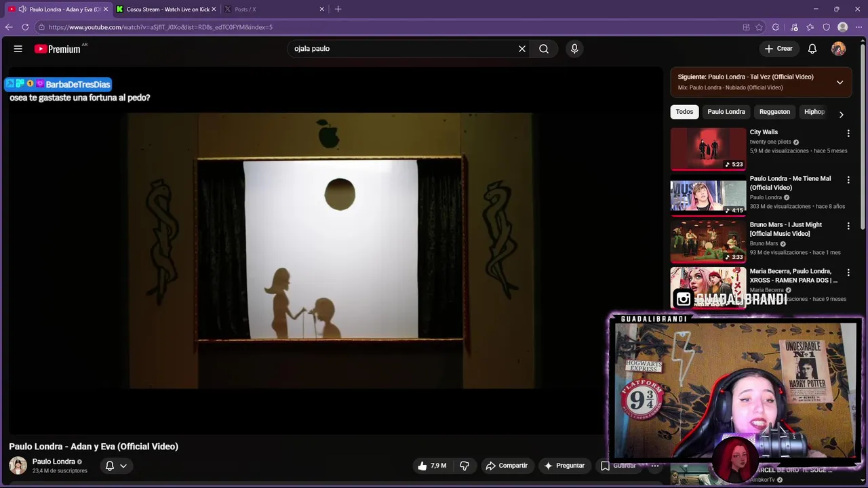Select the Hiphop filter chip

click(814, 112)
